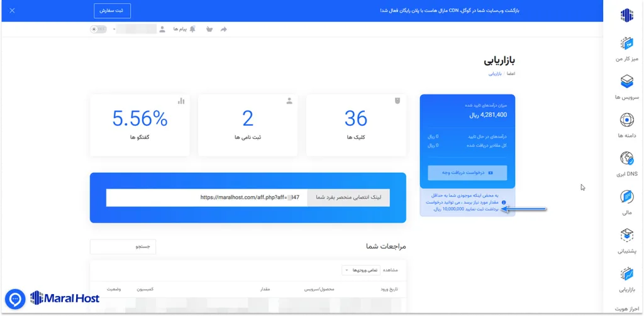
Task: Open the shopping basket icon
Action: (x=209, y=29)
